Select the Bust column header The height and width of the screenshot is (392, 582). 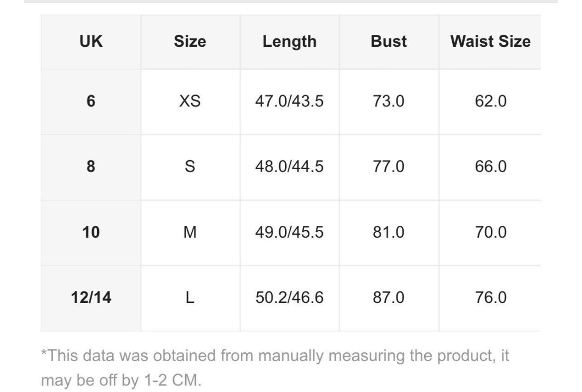pyautogui.click(x=388, y=41)
